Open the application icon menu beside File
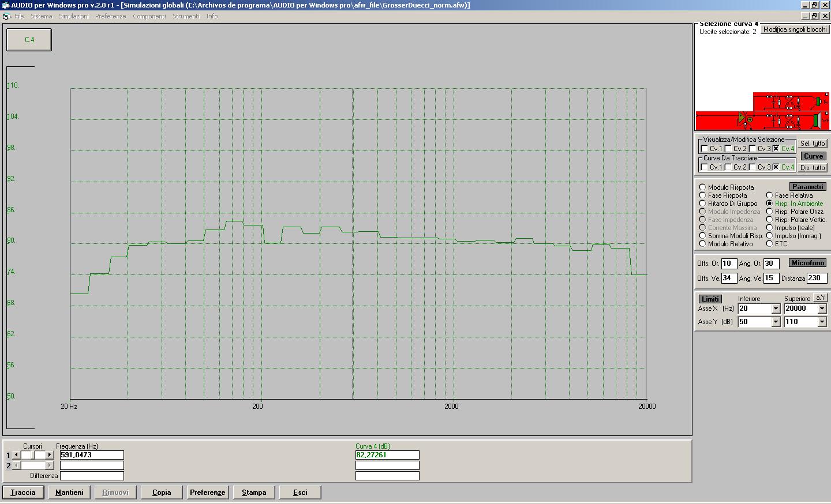 (x=6, y=17)
